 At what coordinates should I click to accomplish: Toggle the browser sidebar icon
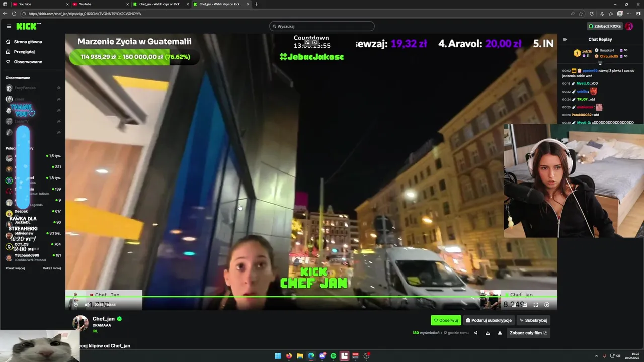click(638, 14)
